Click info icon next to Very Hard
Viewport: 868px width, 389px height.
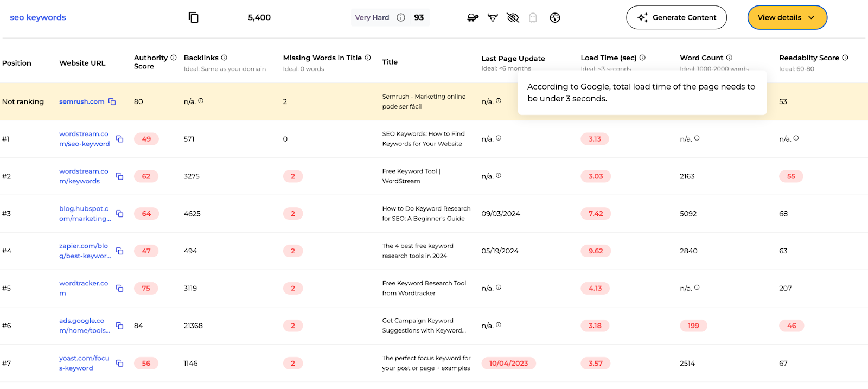[x=401, y=17]
